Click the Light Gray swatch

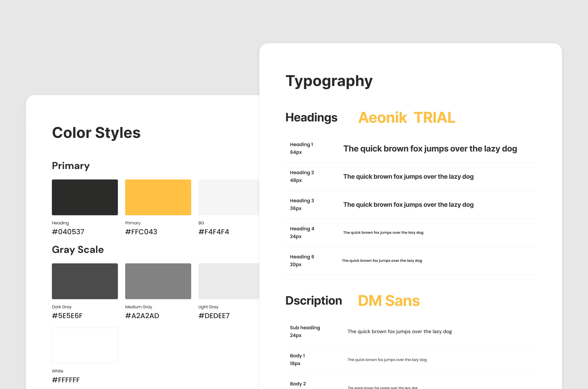click(229, 281)
